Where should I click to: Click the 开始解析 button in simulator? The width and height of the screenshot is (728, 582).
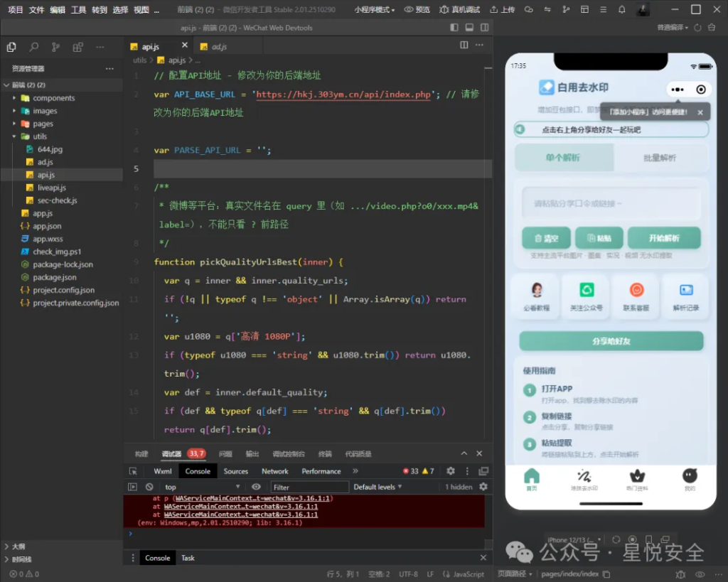(x=665, y=238)
